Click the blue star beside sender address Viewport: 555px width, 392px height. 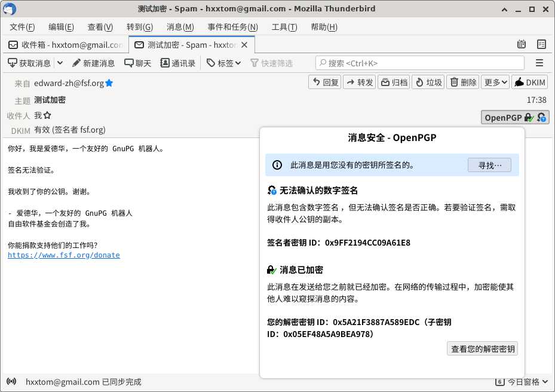(109, 83)
